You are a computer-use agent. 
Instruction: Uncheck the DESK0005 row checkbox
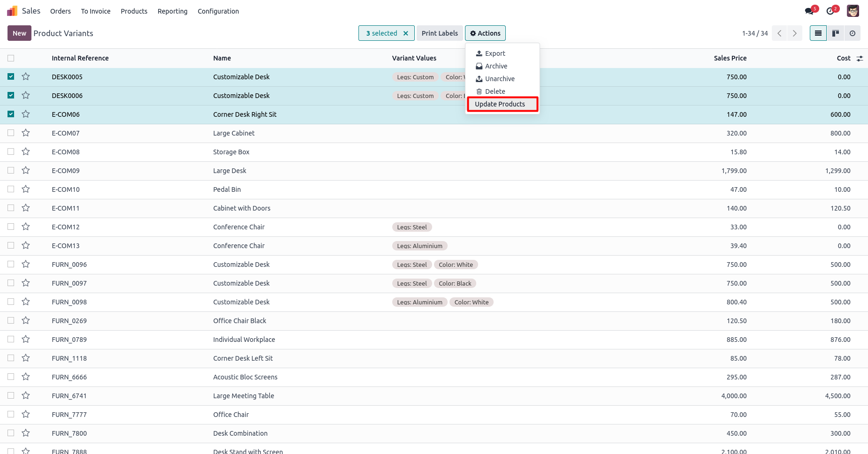pyautogui.click(x=11, y=76)
